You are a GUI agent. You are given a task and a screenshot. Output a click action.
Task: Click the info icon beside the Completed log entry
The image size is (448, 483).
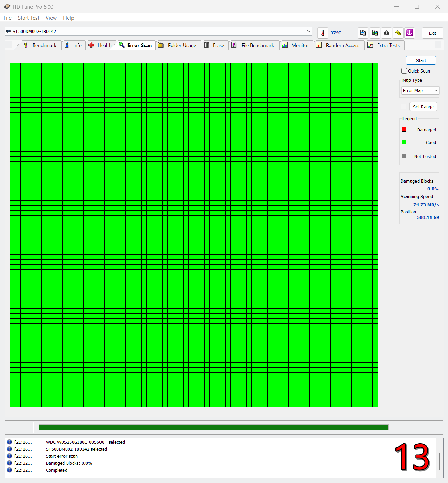click(x=9, y=470)
